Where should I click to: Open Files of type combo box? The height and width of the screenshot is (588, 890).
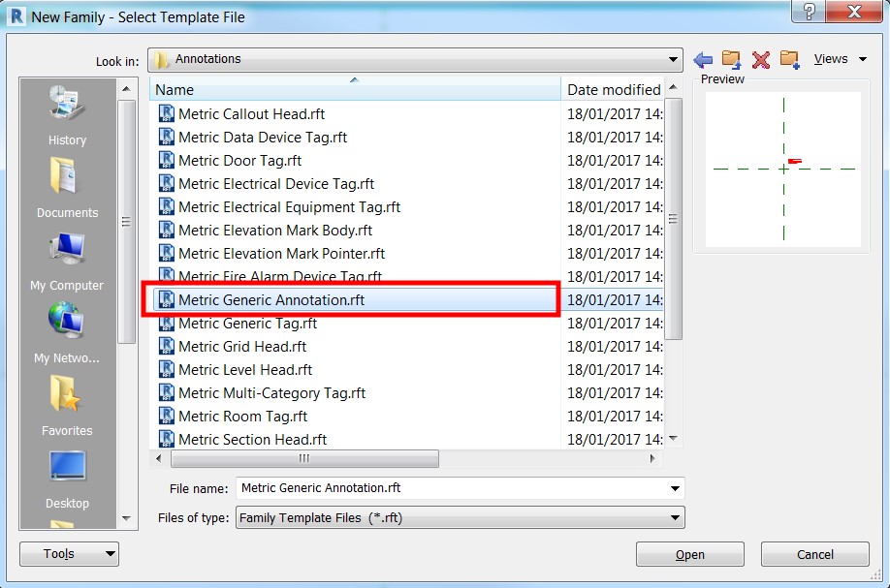pyautogui.click(x=461, y=517)
